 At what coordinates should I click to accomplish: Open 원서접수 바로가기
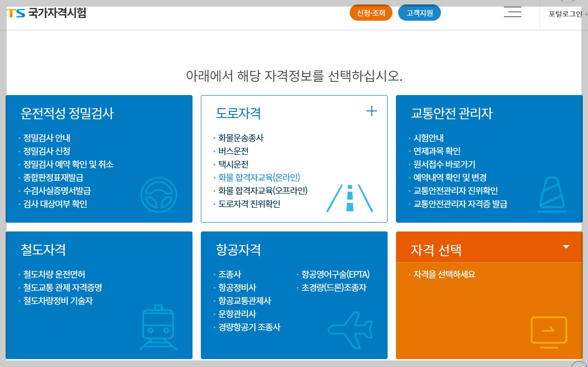pos(444,165)
